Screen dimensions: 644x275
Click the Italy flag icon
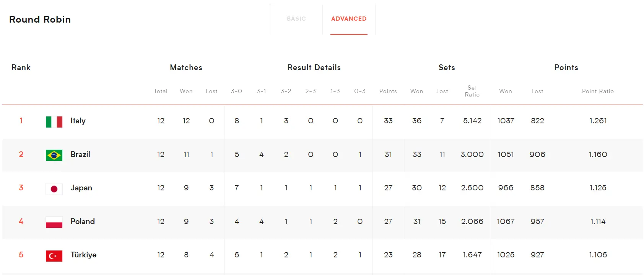coord(54,122)
